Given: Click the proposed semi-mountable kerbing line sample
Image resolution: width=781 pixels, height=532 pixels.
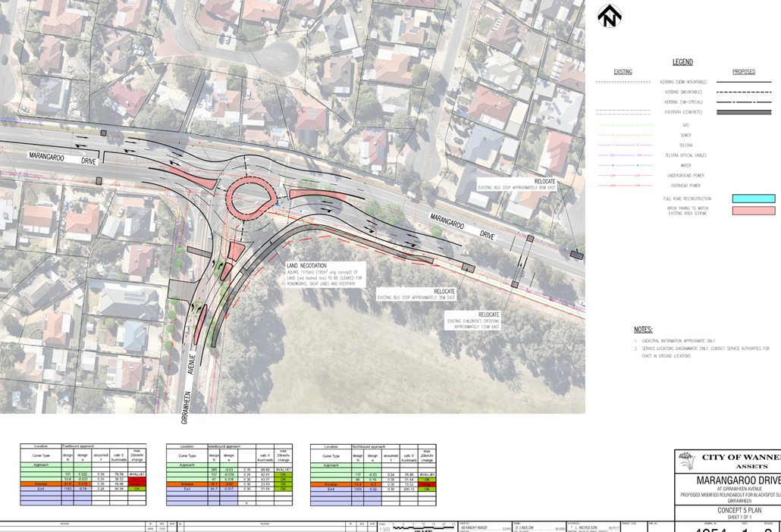Looking at the screenshot, I should coord(743,82).
